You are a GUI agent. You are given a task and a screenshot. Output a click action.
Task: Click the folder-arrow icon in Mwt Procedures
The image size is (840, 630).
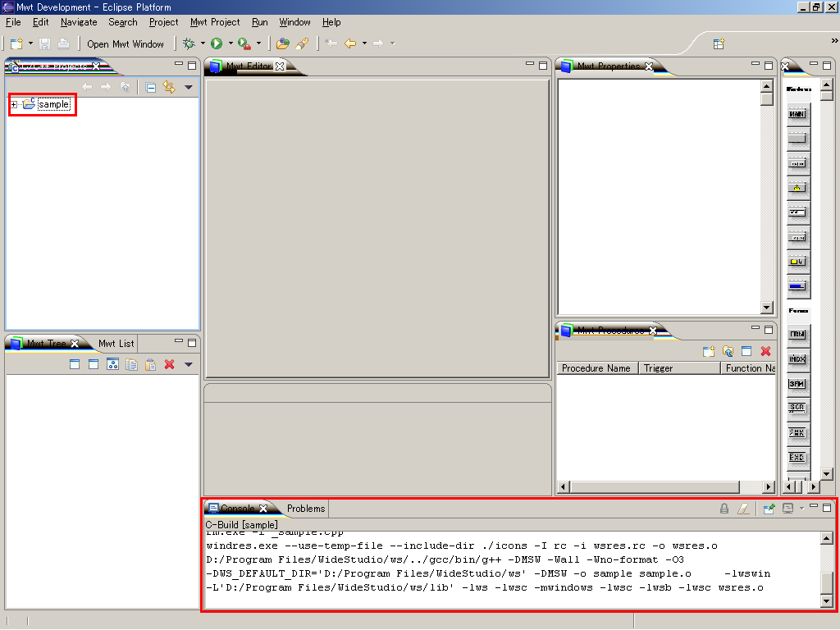coord(728,351)
